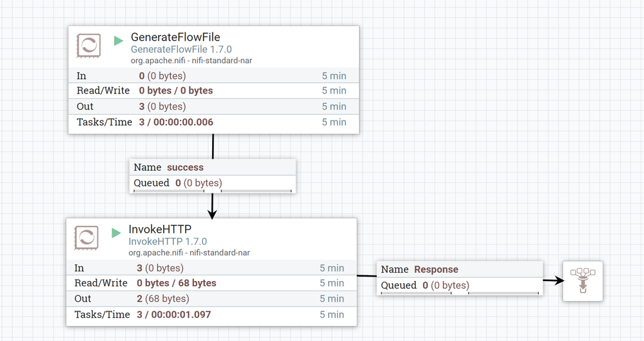Click GenerateFlowFile Tasks/Time statistics row
The width and height of the screenshot is (644, 341).
coord(213,122)
